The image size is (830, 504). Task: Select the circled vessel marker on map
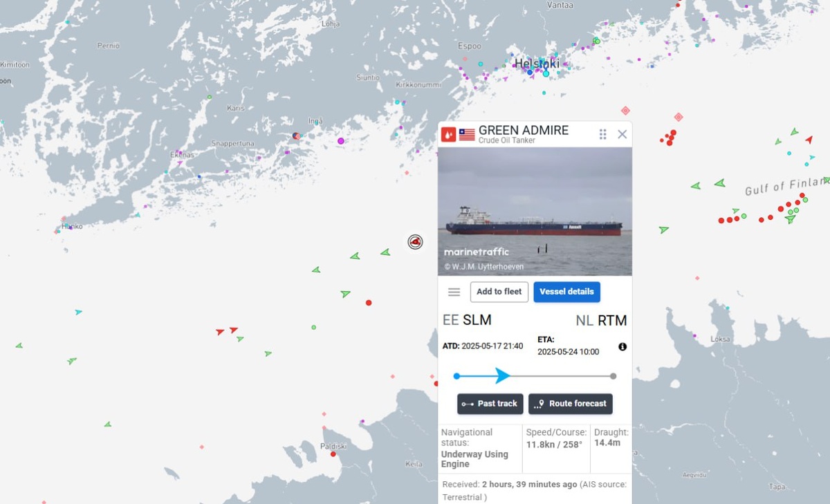coord(415,241)
